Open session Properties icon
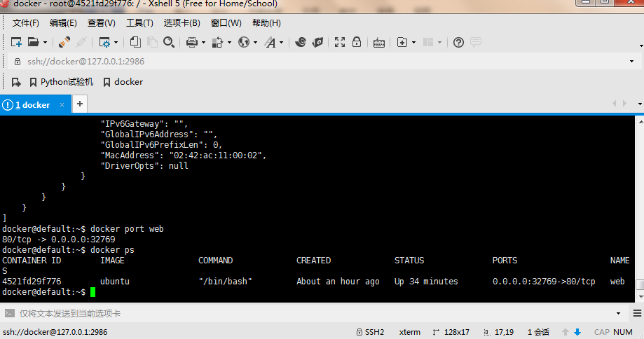 104,42
